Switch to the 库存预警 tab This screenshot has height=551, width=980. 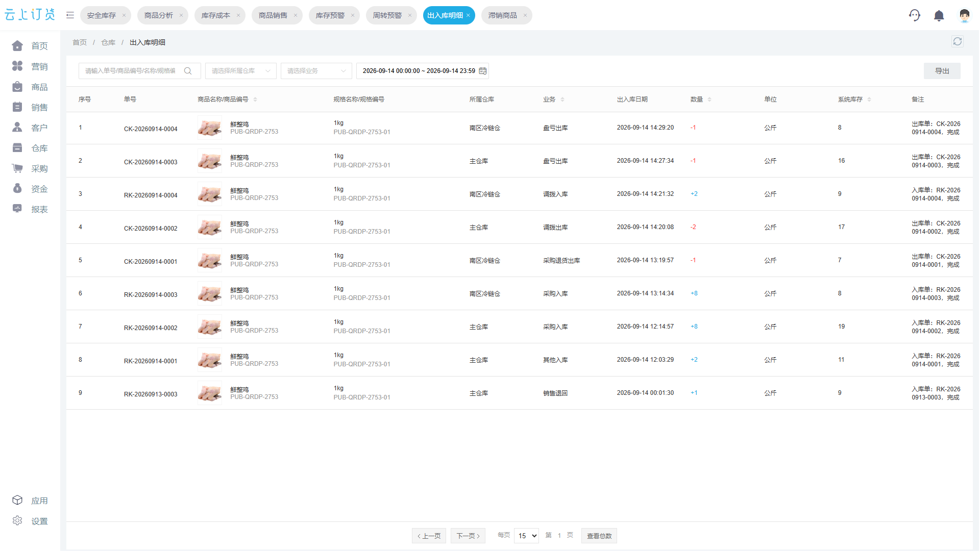point(330,15)
